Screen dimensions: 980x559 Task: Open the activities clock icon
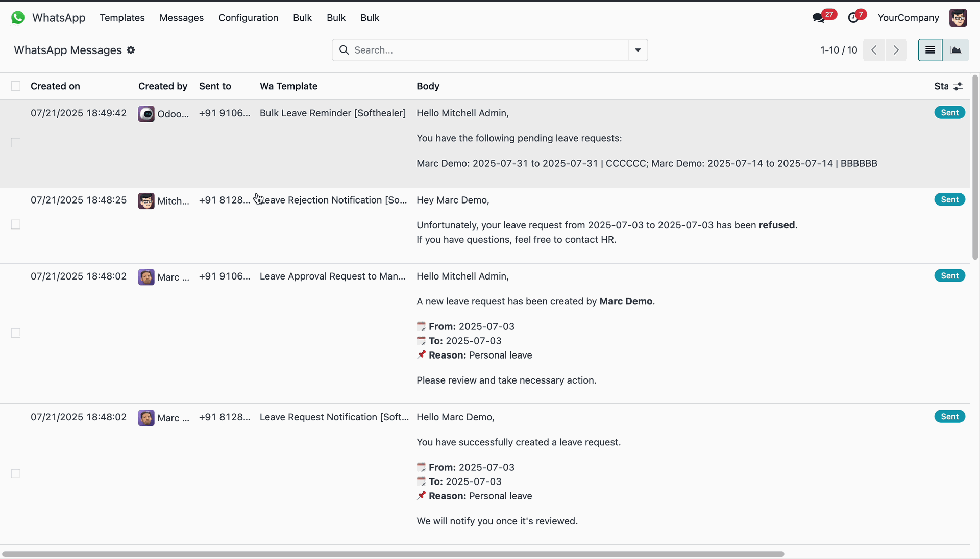853,18
